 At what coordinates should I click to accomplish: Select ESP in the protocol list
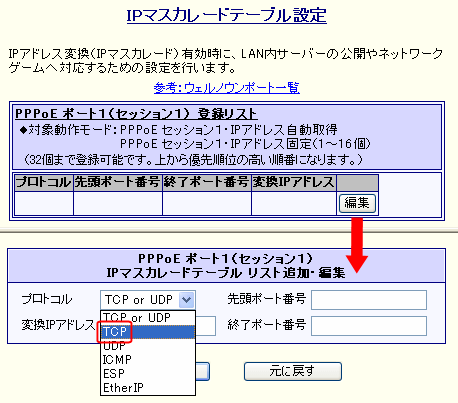click(148, 374)
